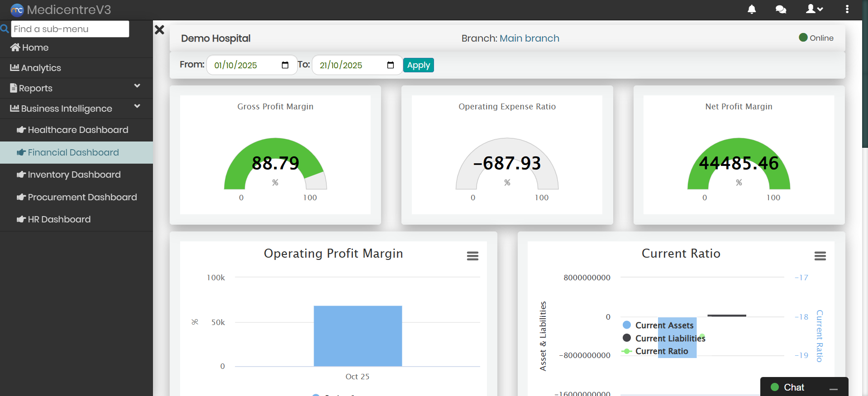868x396 pixels.
Task: Click the Find a sub-menu search field
Action: coord(70,29)
